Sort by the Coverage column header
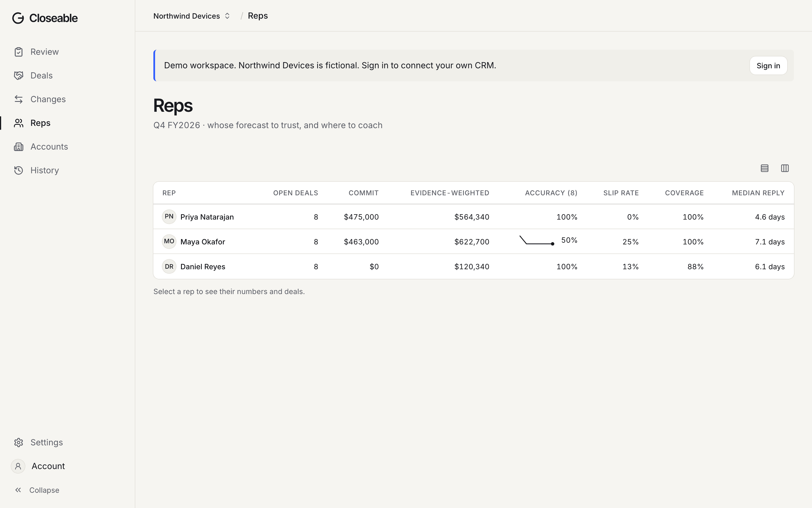Screen dimensions: 812x508 684,193
